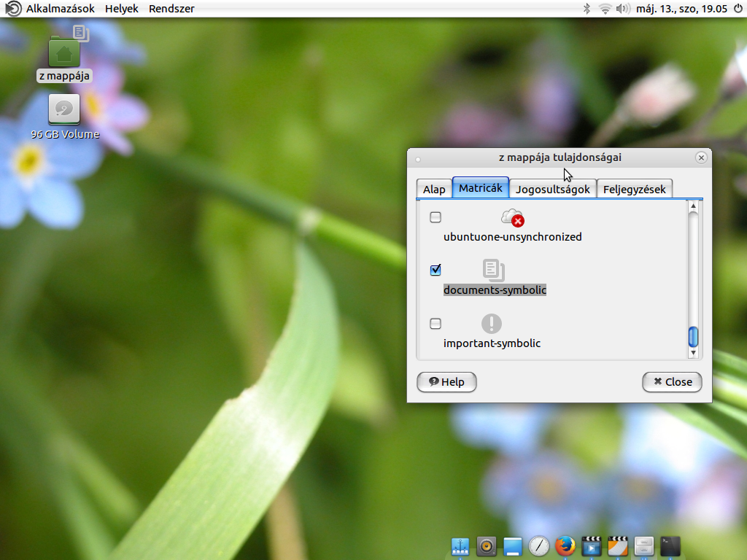The height and width of the screenshot is (560, 747).
Task: Open the Alkalmazások menu
Action: click(61, 9)
